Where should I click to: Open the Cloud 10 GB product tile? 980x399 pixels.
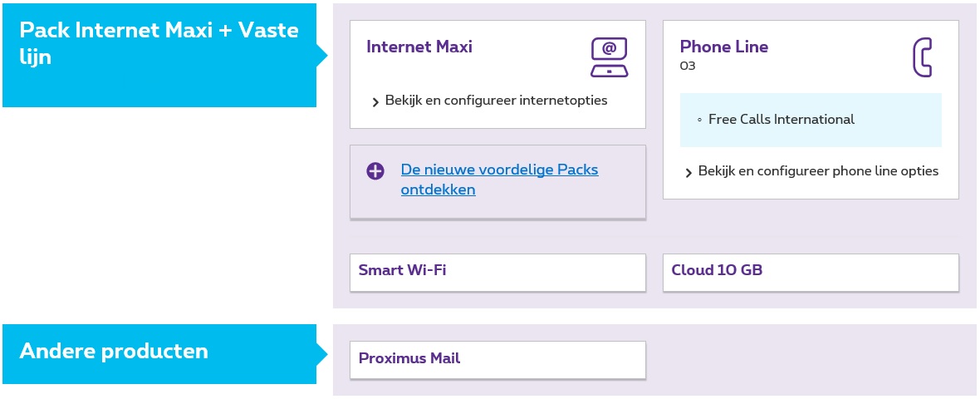(811, 272)
